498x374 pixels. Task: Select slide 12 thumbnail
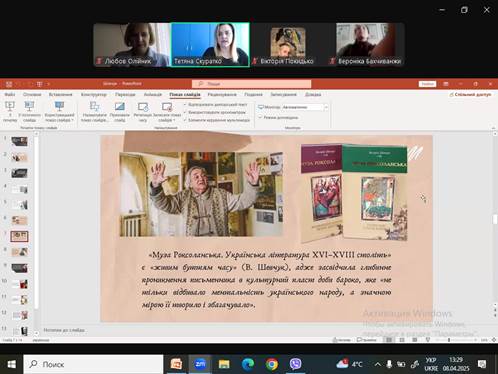[19, 315]
